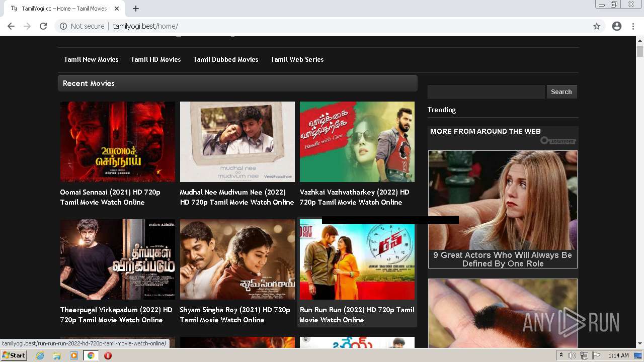The height and width of the screenshot is (362, 644).
Task: Open the 9 Great Actors ad image
Action: click(503, 200)
